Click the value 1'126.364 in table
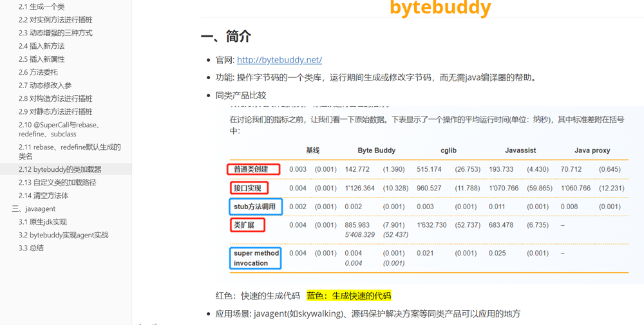The height and width of the screenshot is (325, 644). pyautogui.click(x=360, y=189)
